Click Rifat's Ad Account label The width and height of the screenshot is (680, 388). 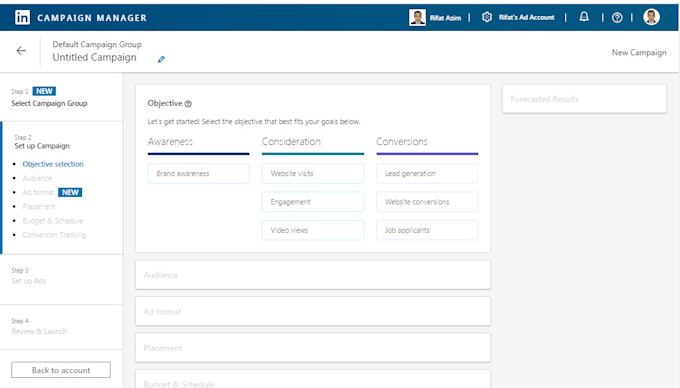pyautogui.click(x=526, y=17)
